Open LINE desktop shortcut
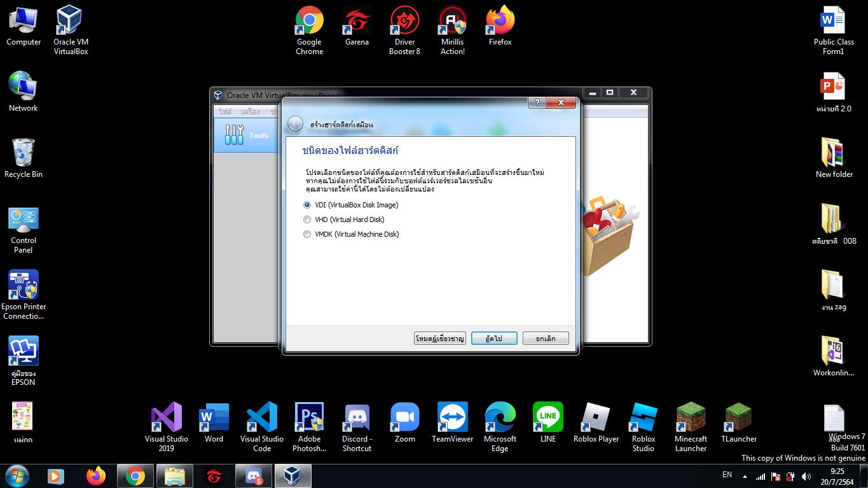The width and height of the screenshot is (868, 488). tap(548, 424)
